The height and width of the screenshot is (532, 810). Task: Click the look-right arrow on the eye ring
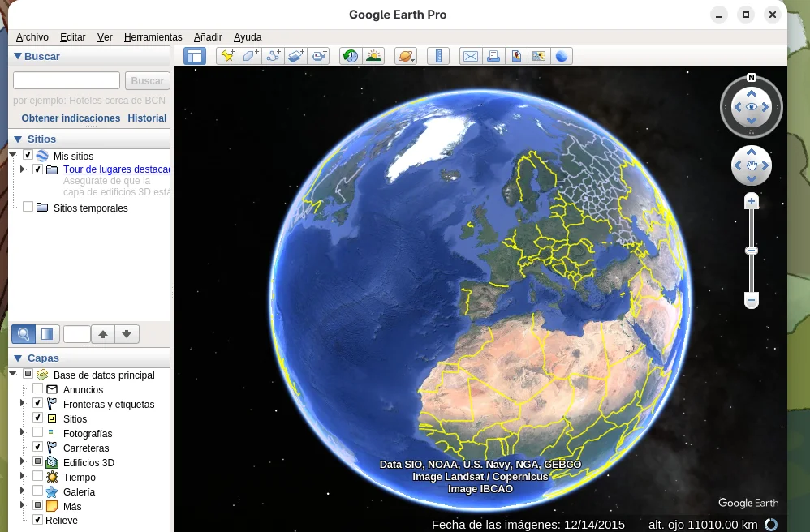(x=765, y=107)
